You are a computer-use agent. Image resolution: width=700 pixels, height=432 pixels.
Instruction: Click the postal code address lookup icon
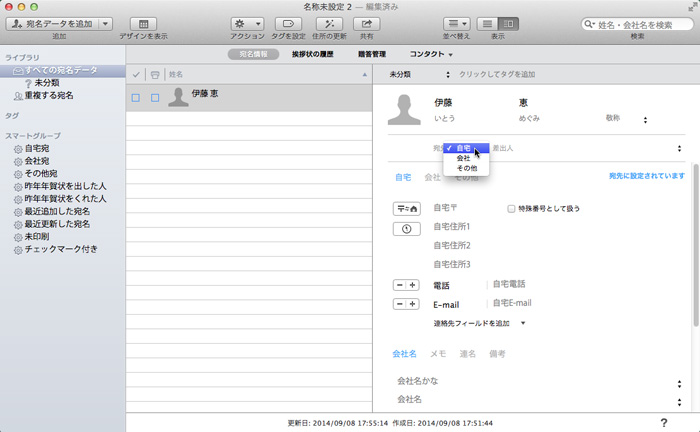click(406, 208)
